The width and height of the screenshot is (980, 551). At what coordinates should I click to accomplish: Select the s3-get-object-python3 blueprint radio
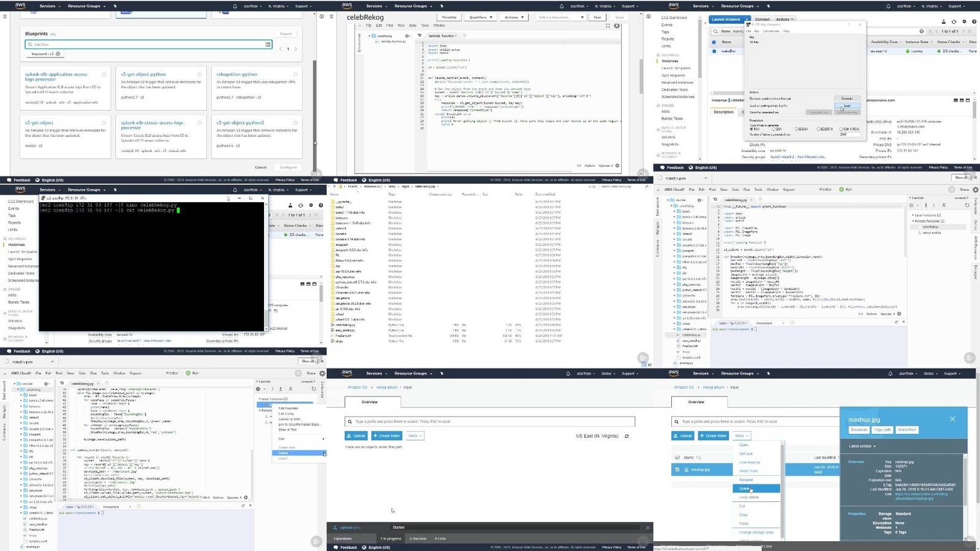[295, 123]
